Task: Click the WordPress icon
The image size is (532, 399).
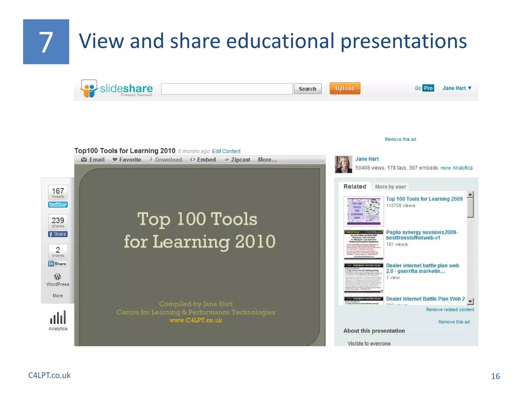Action: pos(58,277)
